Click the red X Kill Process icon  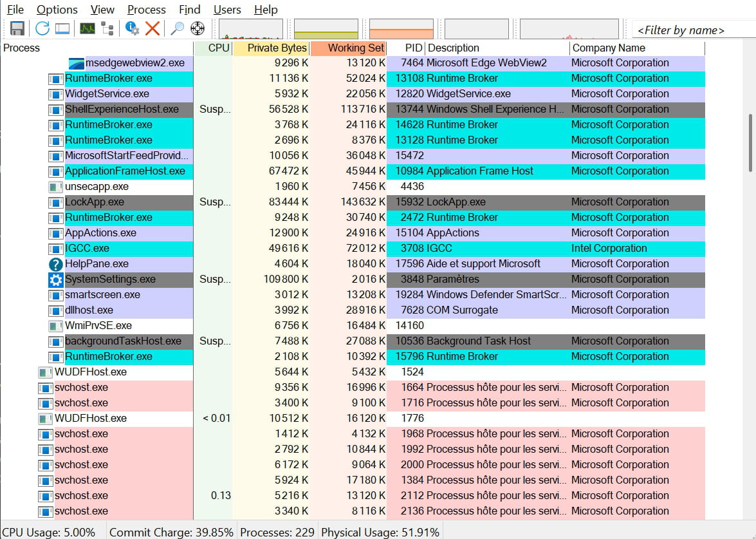[x=152, y=28]
